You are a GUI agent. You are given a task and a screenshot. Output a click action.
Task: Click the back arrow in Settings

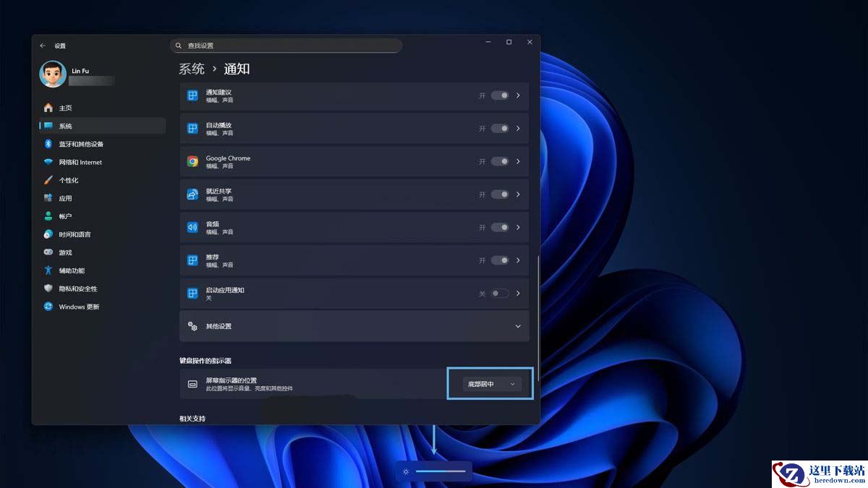(43, 46)
